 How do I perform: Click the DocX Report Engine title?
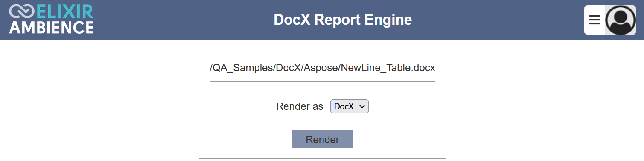tap(343, 20)
